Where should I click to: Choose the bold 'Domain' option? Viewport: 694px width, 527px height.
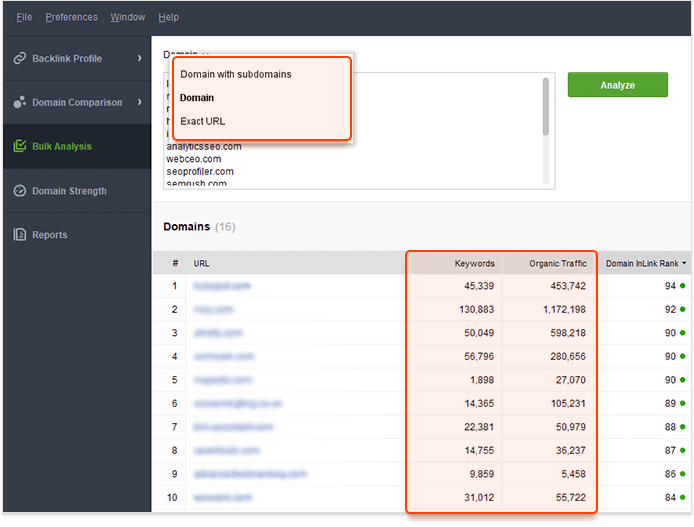click(x=197, y=98)
